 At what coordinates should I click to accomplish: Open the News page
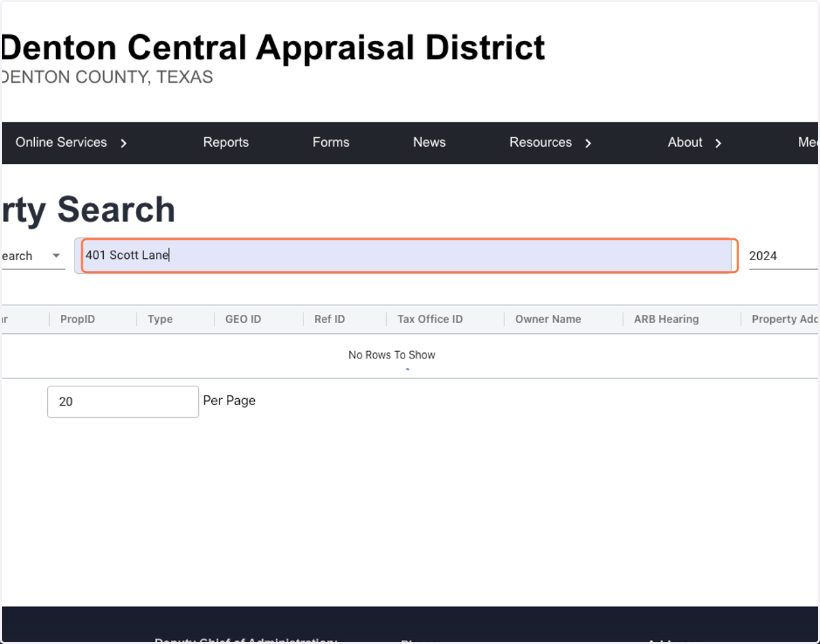(x=429, y=142)
